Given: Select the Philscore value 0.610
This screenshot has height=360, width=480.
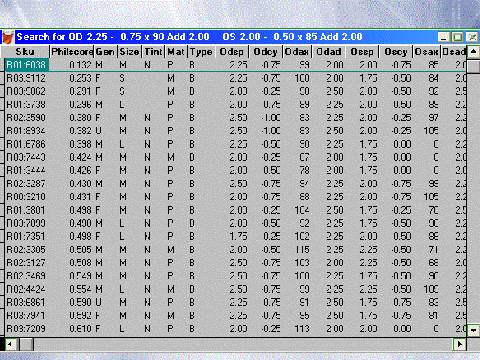Looking at the screenshot, I should [80, 329].
